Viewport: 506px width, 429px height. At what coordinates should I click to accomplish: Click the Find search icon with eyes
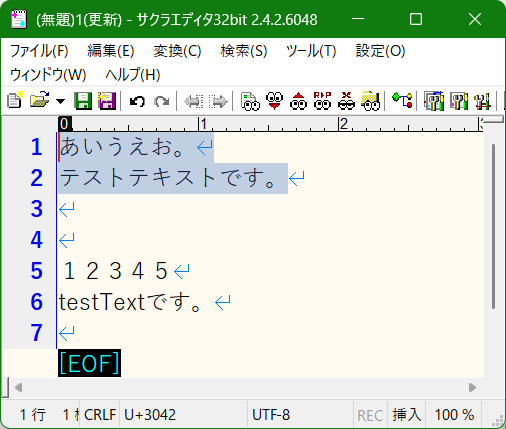pos(250,101)
